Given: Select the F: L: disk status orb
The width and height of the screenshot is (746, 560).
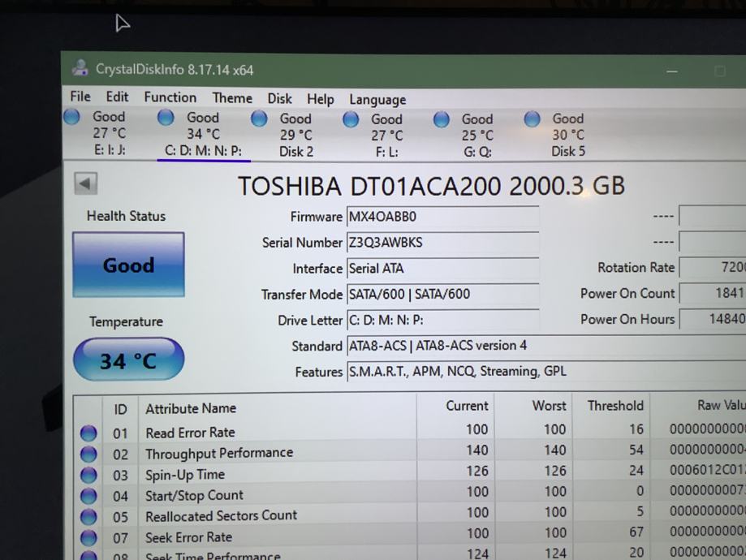Looking at the screenshot, I should (x=351, y=119).
